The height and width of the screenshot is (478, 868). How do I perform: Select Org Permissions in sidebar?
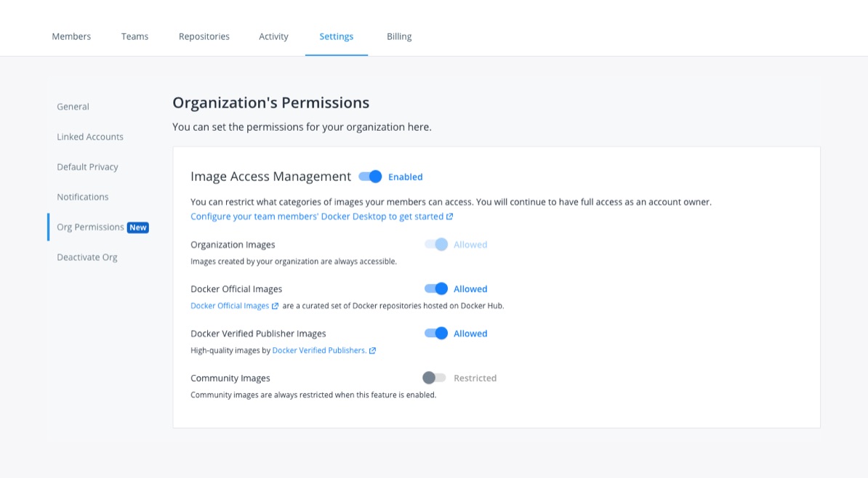pos(90,227)
